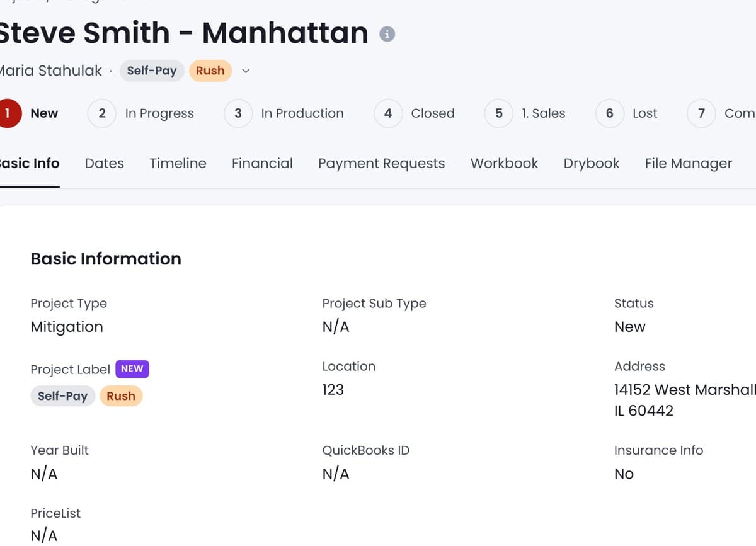The height and width of the screenshot is (546, 756).
Task: Click the Rush tag in the header
Action: point(210,71)
